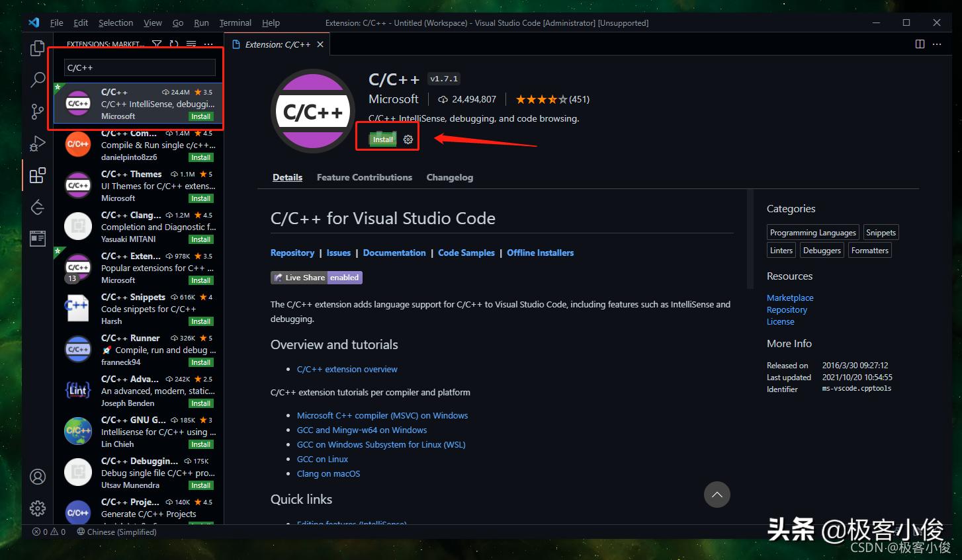Install C/C++ Themes from the list
The height and width of the screenshot is (560, 962).
coord(201,198)
